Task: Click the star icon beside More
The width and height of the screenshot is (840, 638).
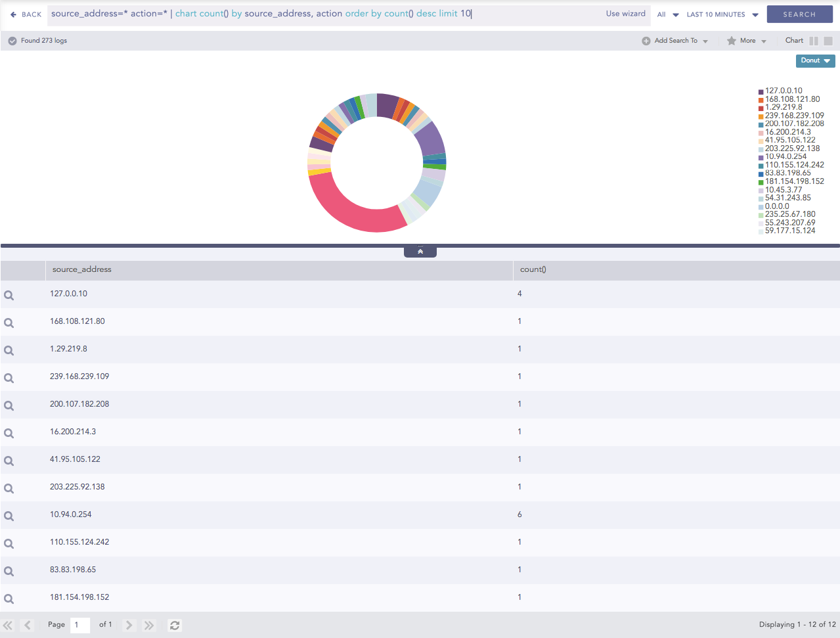Action: [731, 41]
